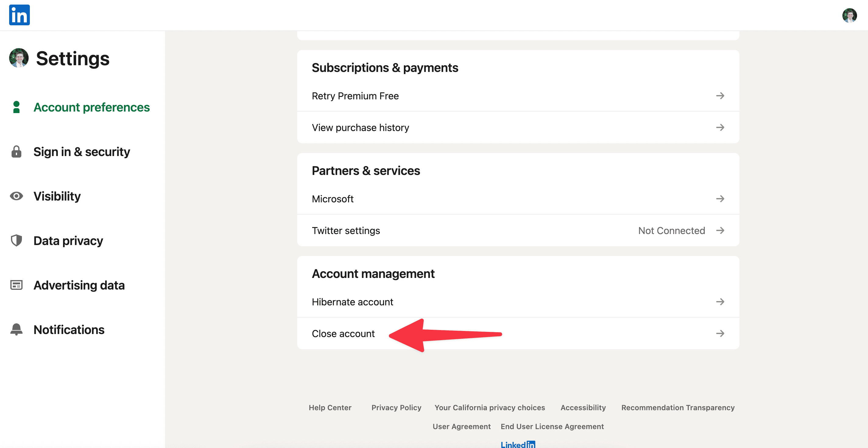868x448 pixels.
Task: Switch to Data privacy section
Action: pyautogui.click(x=68, y=241)
